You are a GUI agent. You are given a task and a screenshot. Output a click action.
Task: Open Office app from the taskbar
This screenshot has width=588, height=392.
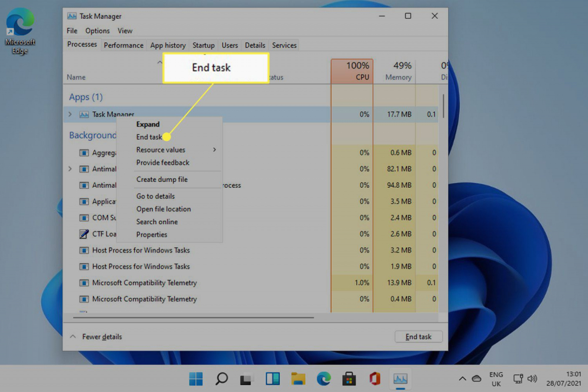375,378
